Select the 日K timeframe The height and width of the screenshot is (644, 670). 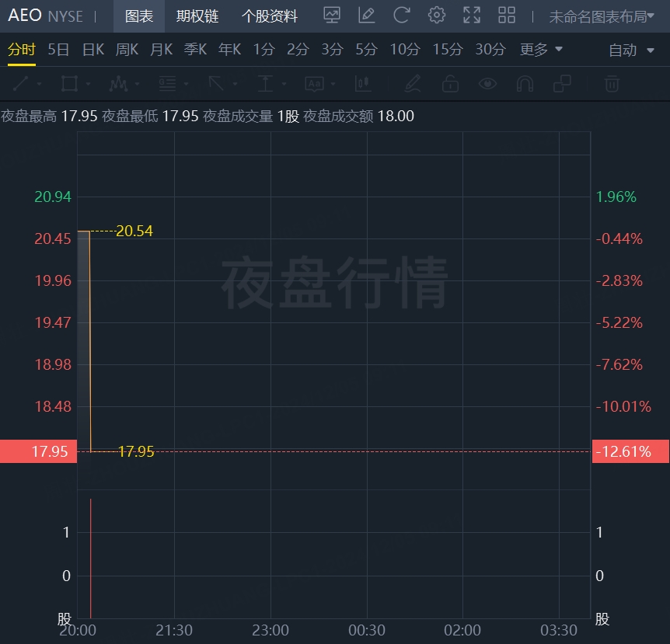click(x=93, y=50)
